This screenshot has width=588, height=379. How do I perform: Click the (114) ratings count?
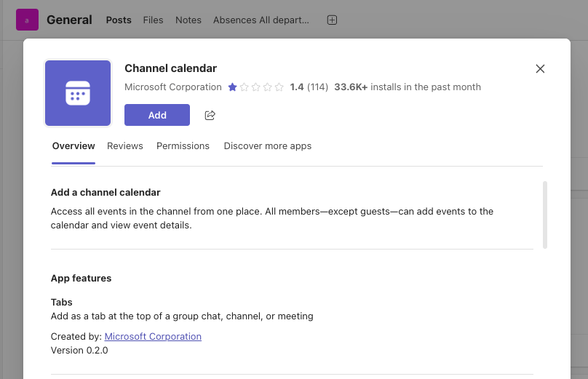coord(317,87)
